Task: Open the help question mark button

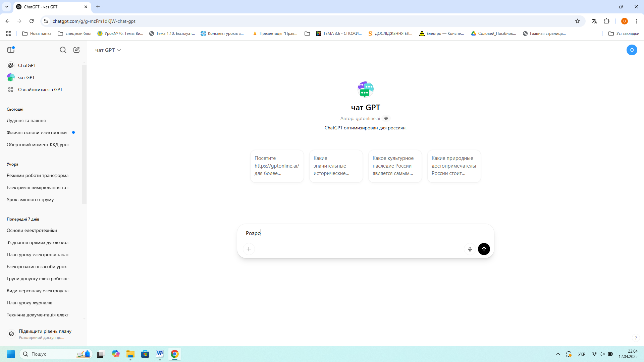Action: point(636,338)
